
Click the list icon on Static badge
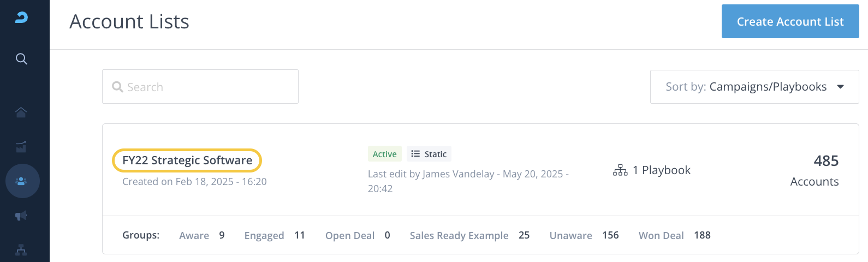tap(415, 154)
